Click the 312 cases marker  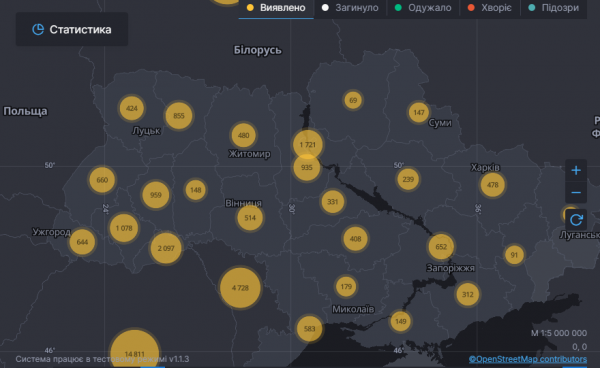click(468, 294)
